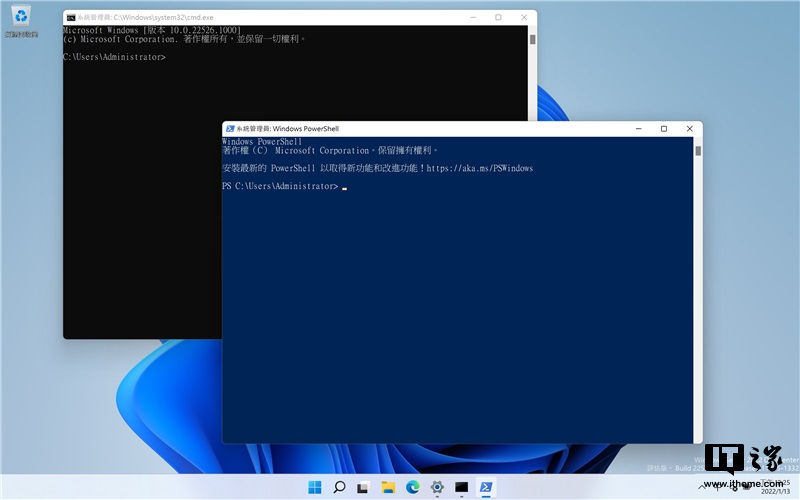The height and width of the screenshot is (500, 800).
Task: Click the cmd.exe title bar icon
Action: tap(70, 18)
